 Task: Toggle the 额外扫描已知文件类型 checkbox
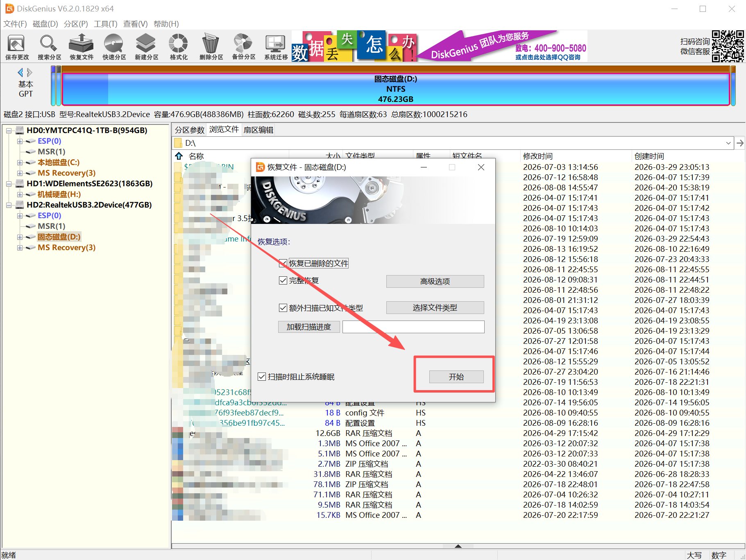283,308
